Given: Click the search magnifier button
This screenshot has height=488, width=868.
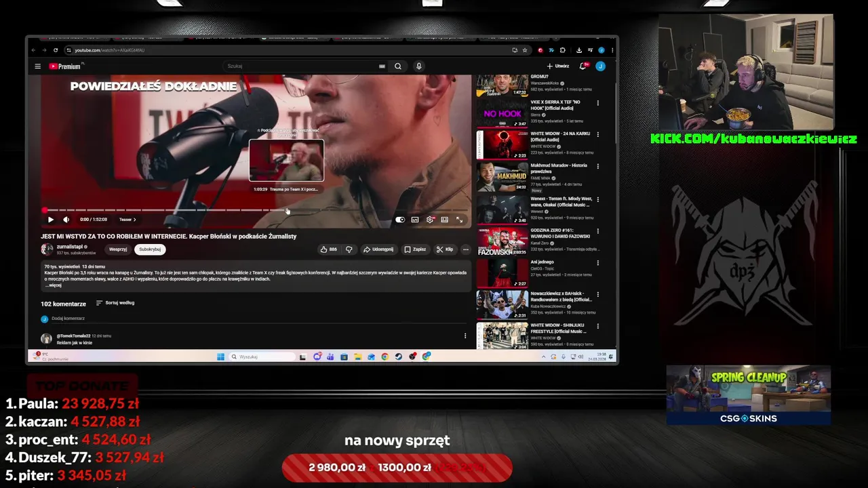Looking at the screenshot, I should [x=398, y=66].
